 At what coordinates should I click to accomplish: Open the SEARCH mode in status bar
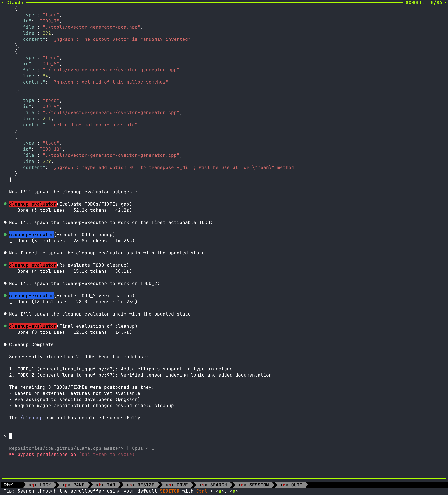[x=213, y=485]
